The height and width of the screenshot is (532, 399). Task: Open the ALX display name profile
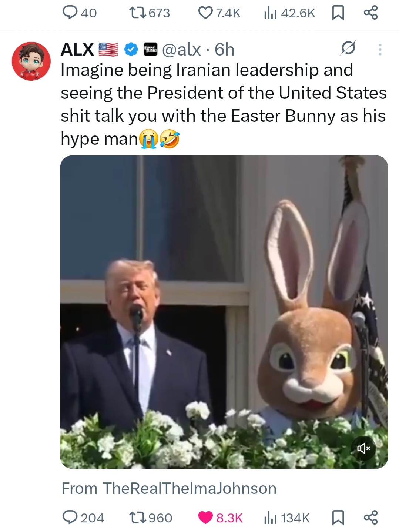(77, 49)
